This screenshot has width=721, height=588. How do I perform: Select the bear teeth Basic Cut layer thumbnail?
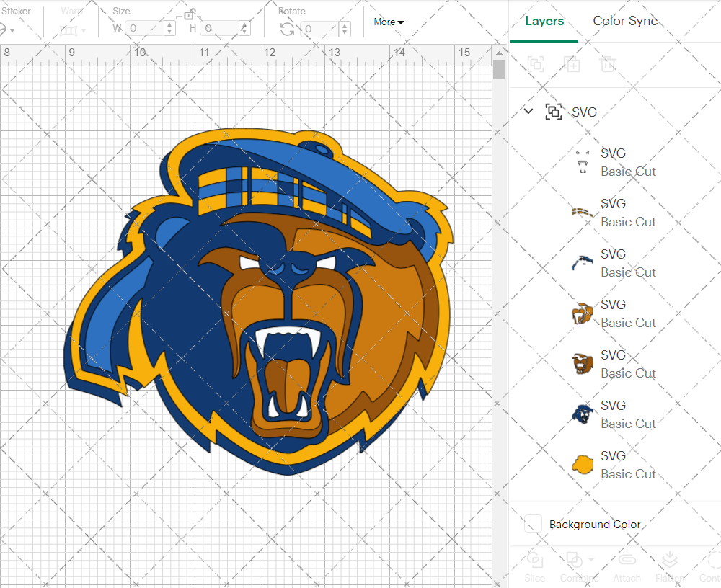(582, 161)
